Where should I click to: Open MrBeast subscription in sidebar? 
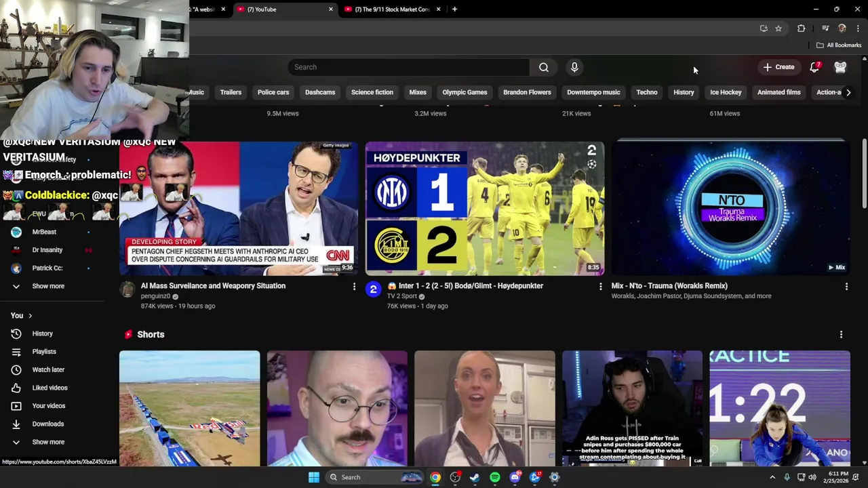point(44,232)
